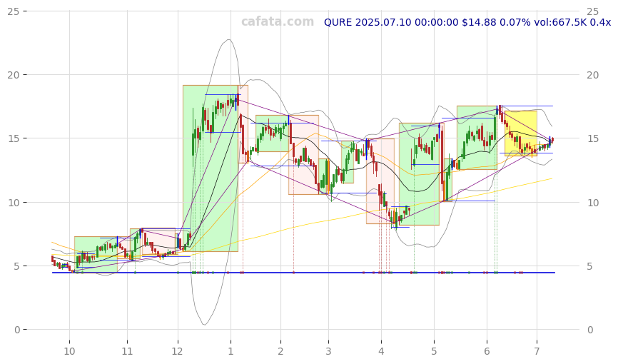Click the left y-axis label 20
Image resolution: width=618 pixels, height=364 pixels.
14,74
